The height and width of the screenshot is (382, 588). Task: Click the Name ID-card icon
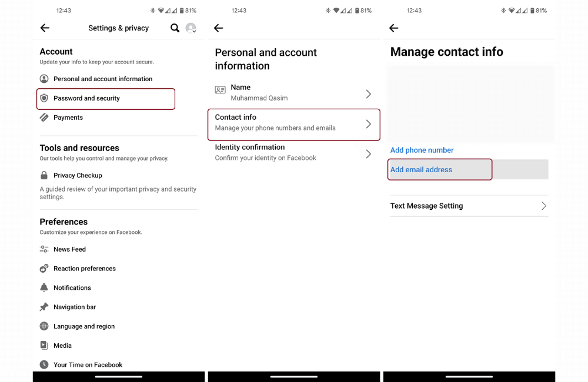point(220,91)
